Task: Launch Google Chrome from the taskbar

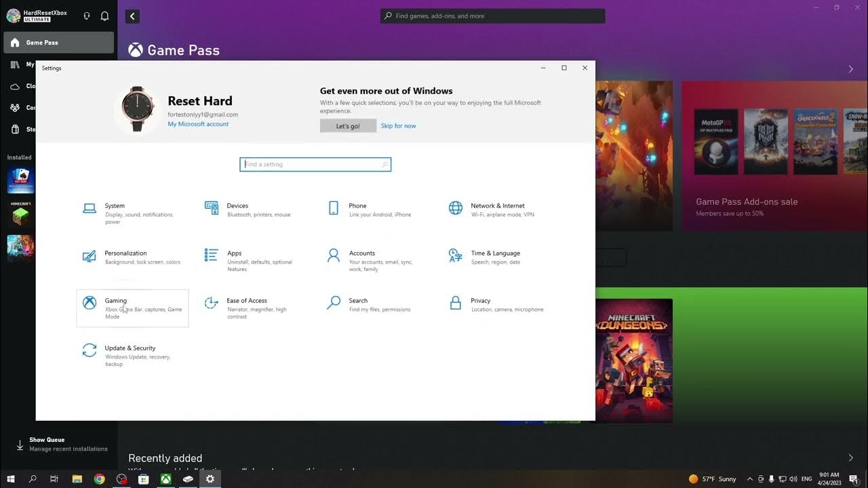Action: pyautogui.click(x=99, y=479)
